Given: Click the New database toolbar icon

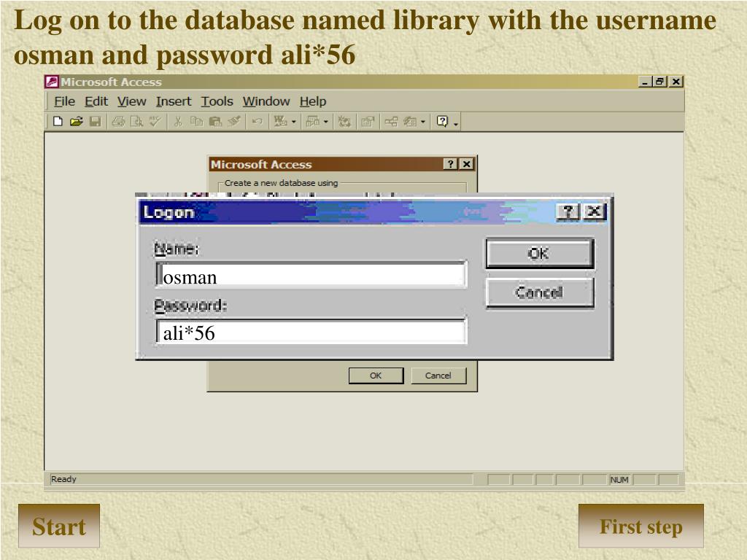Looking at the screenshot, I should (58, 122).
